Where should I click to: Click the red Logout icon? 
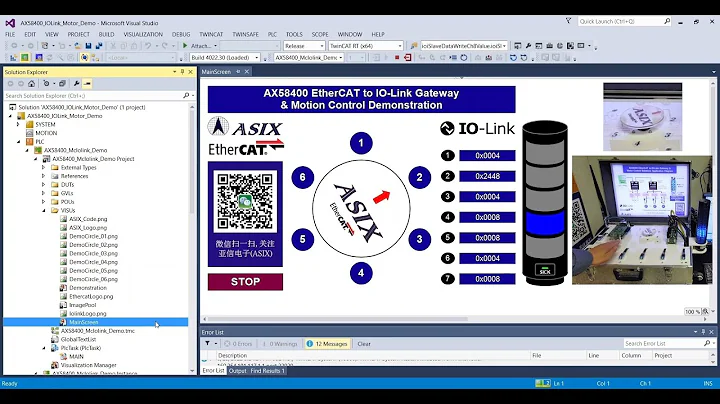407,57
